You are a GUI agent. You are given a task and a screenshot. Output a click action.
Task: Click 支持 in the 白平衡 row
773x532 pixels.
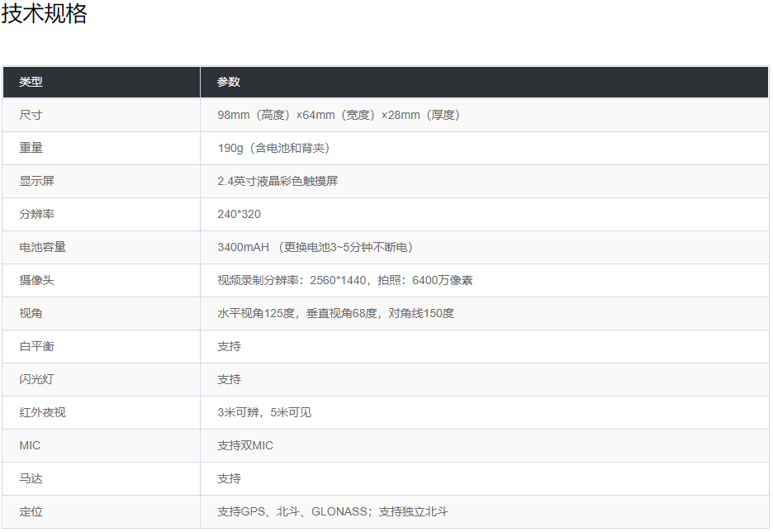click(230, 346)
